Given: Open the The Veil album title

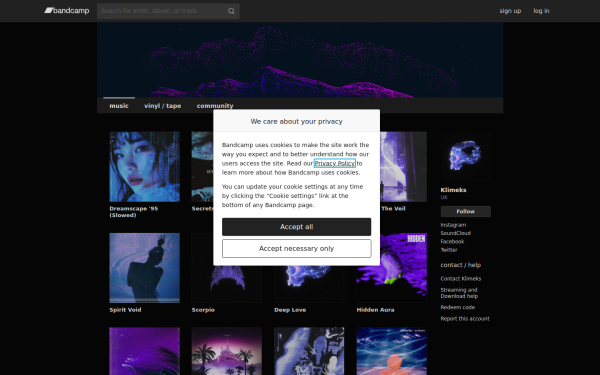Looking at the screenshot, I should tap(393, 209).
